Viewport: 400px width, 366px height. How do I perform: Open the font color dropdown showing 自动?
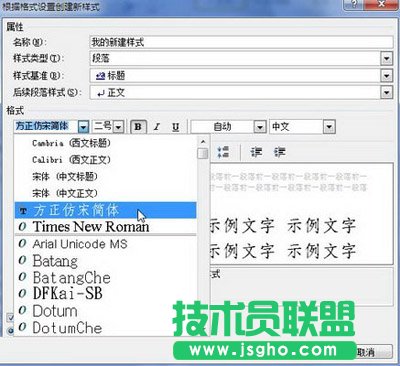[x=260, y=127]
